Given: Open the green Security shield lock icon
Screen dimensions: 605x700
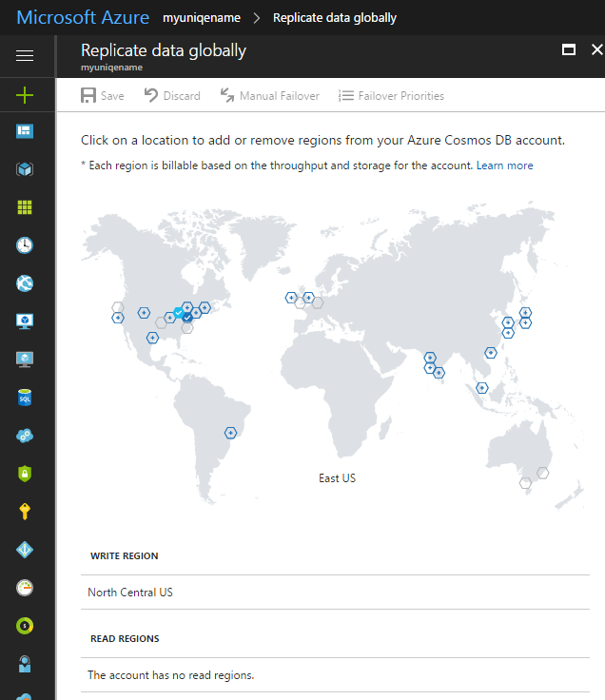Looking at the screenshot, I should tap(25, 474).
